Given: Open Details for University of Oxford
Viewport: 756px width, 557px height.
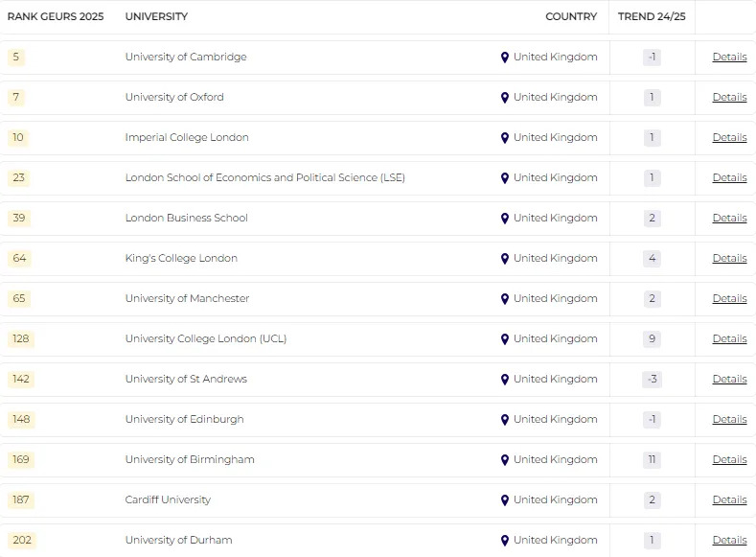Looking at the screenshot, I should pos(729,97).
